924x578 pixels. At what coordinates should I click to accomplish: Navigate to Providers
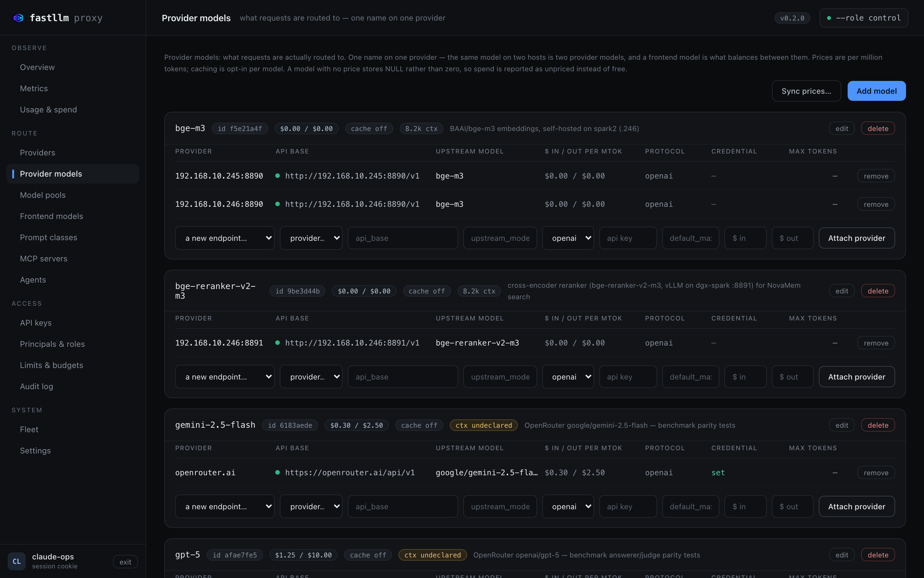tap(73, 153)
